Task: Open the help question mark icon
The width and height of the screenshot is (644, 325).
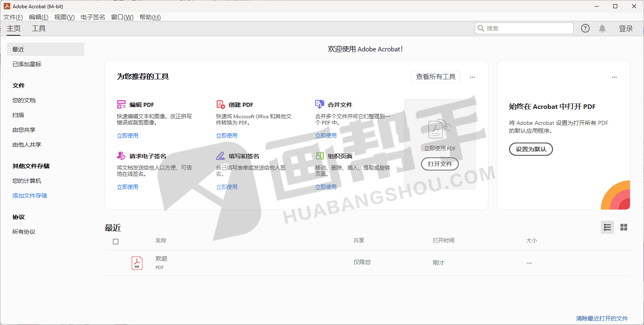Action: pyautogui.click(x=585, y=28)
